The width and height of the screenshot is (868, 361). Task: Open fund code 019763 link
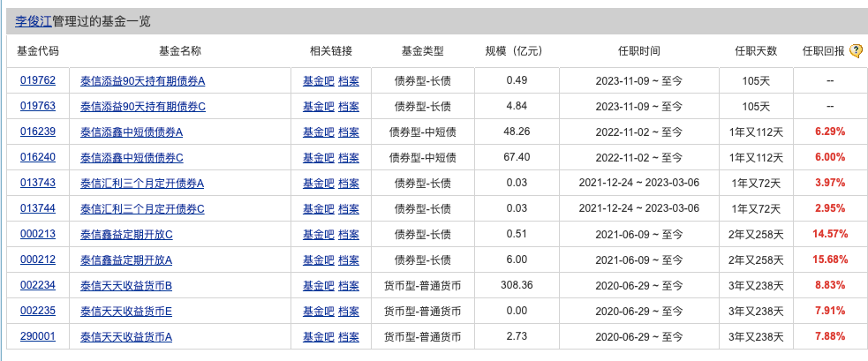[38, 106]
